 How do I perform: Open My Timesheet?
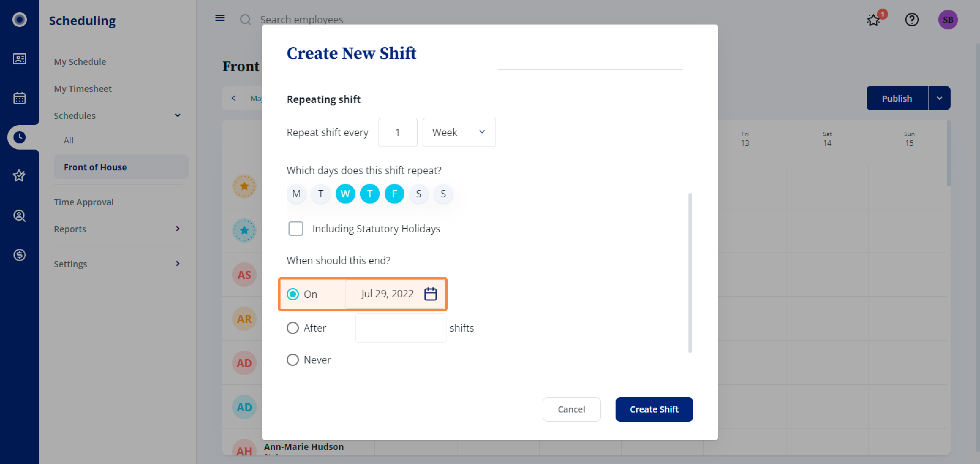pyautogui.click(x=83, y=89)
